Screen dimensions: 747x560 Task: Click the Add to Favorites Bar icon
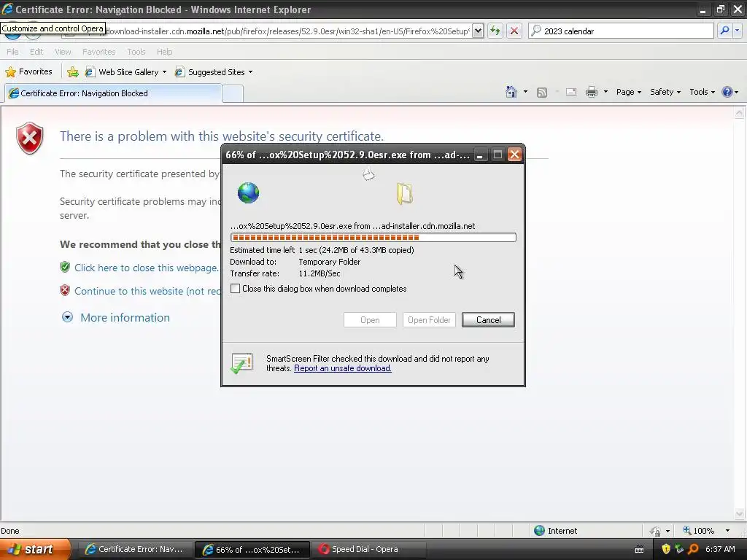pos(72,72)
